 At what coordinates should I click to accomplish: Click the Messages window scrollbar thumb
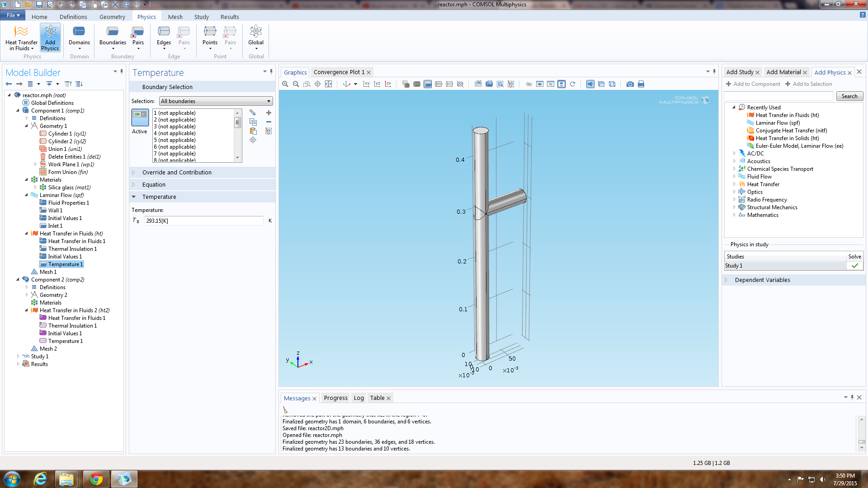point(862,441)
